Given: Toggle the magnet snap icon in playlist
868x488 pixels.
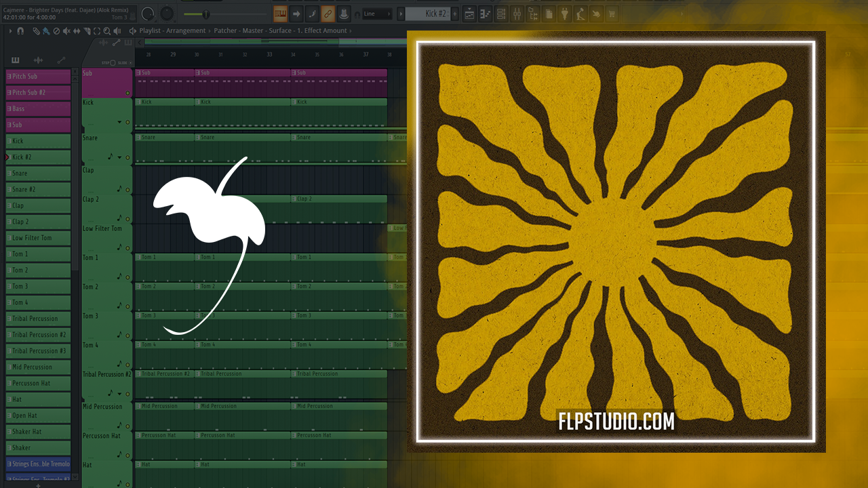Looking at the screenshot, I should point(20,30).
